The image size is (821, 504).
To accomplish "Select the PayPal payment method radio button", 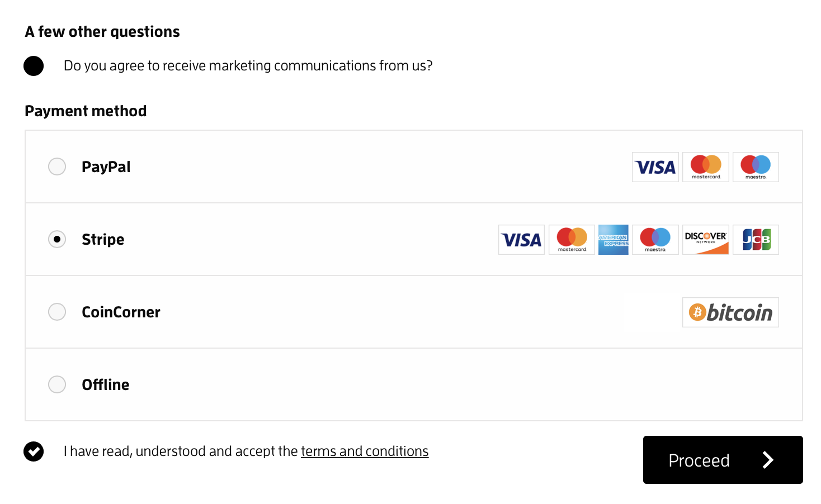I will [57, 167].
